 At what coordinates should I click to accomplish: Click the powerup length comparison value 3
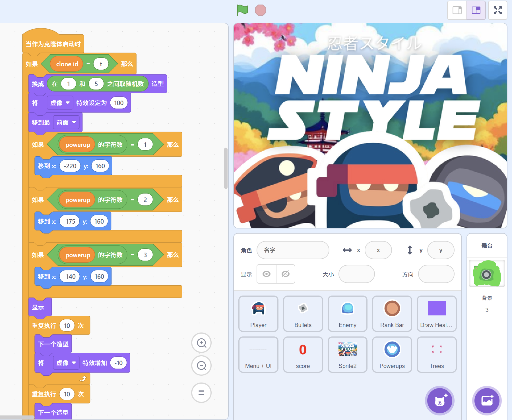point(145,255)
